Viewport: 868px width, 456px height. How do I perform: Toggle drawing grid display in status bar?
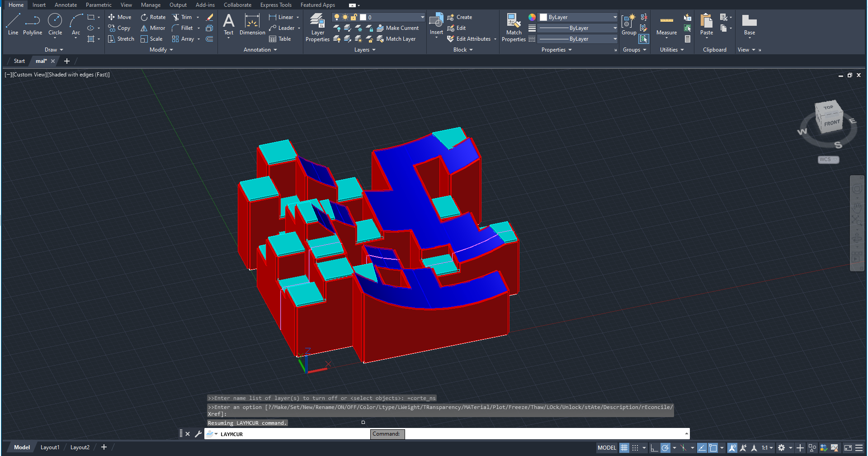point(624,448)
